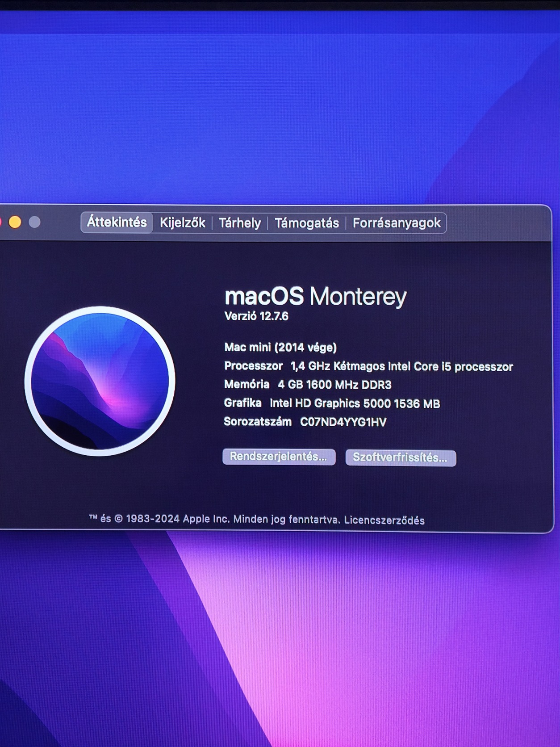This screenshot has width=560, height=747.
Task: Click the macOS Monterey title text
Action: click(x=315, y=296)
